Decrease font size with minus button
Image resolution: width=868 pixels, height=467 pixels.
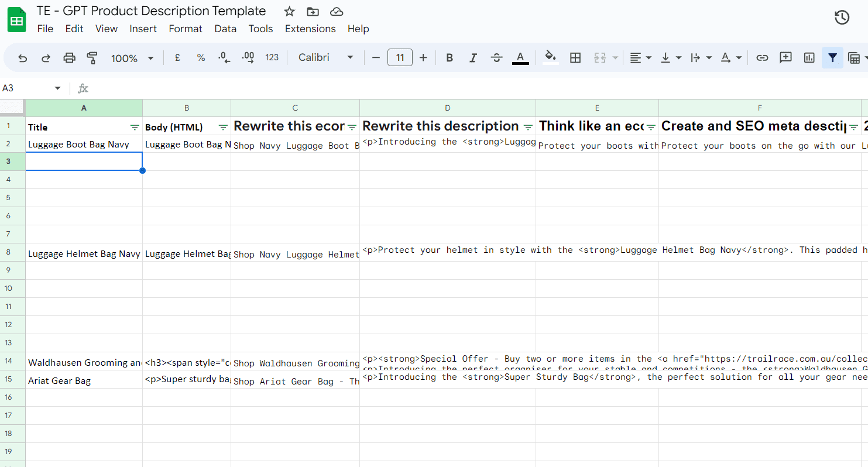tap(376, 57)
